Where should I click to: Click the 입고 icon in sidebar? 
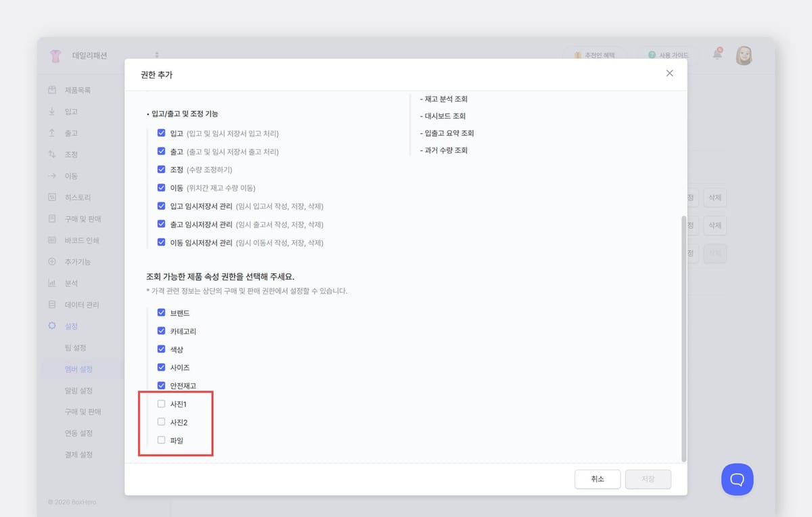52,112
